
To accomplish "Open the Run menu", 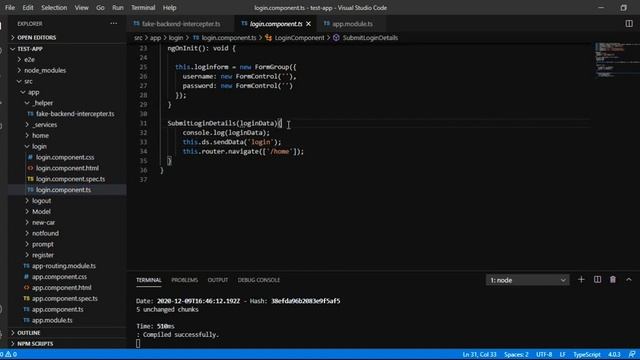I will [118, 8].
